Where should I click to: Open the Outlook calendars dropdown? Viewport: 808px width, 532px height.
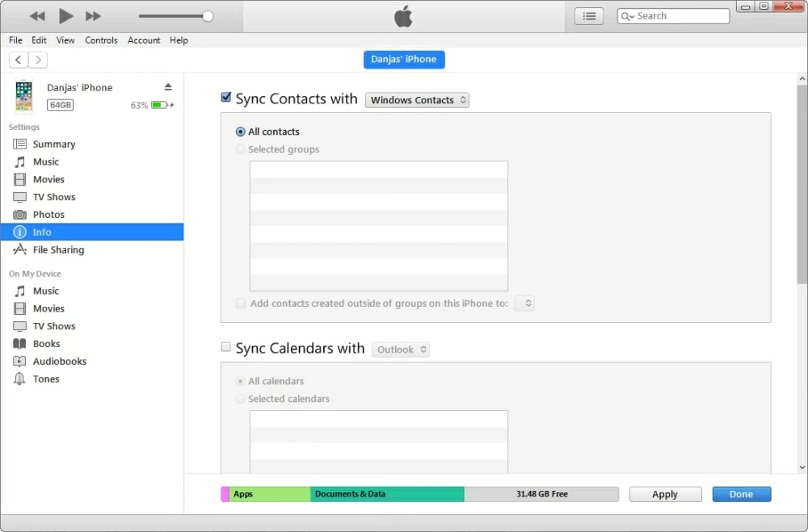[x=401, y=350]
